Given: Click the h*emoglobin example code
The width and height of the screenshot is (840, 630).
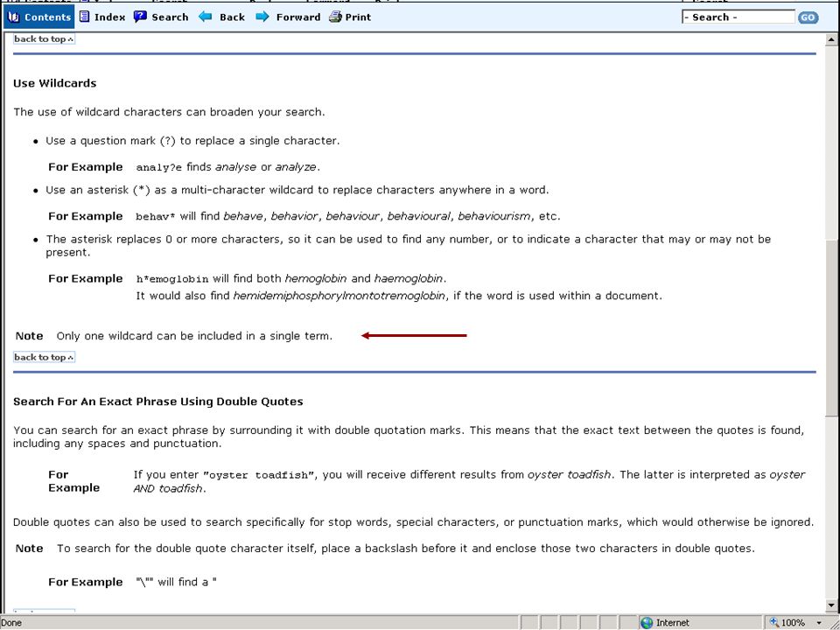Looking at the screenshot, I should 172,279.
